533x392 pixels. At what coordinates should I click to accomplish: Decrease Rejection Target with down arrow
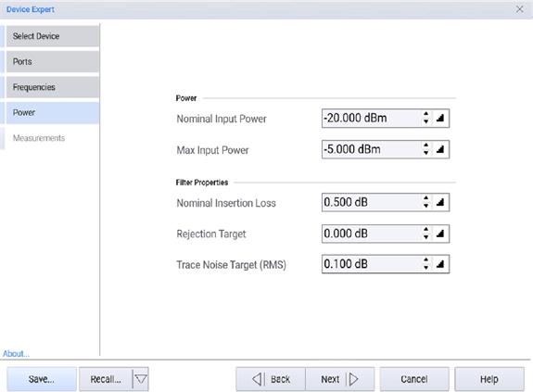click(x=425, y=237)
